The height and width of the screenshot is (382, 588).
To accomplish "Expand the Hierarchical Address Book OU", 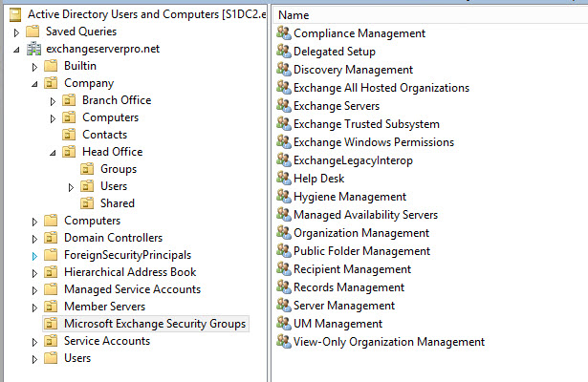I will [34, 273].
